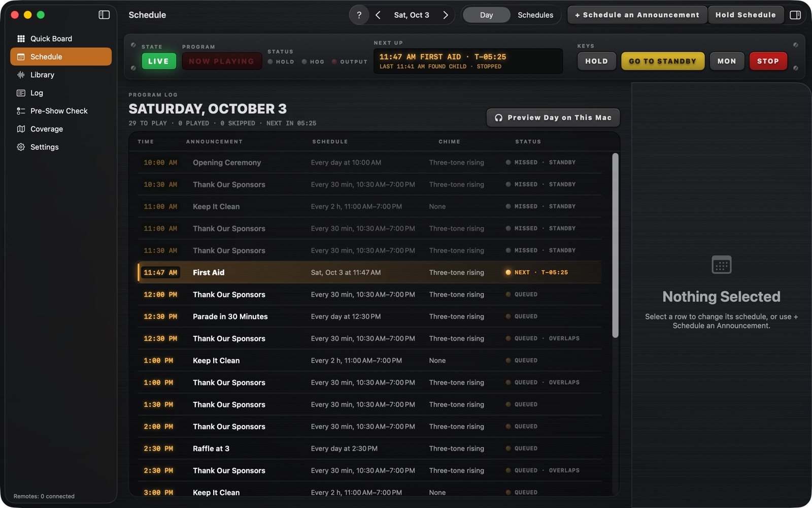Switch to Day view
This screenshot has height=508, width=812.
point(486,15)
